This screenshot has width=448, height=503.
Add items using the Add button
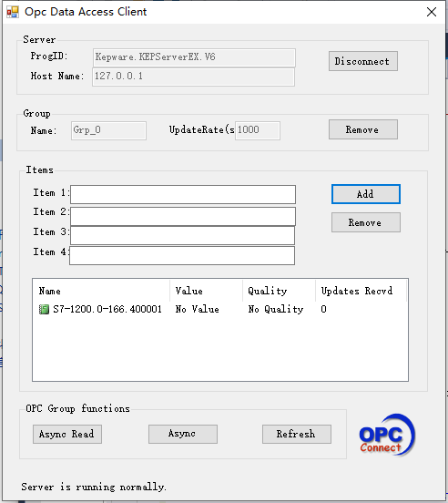(366, 194)
